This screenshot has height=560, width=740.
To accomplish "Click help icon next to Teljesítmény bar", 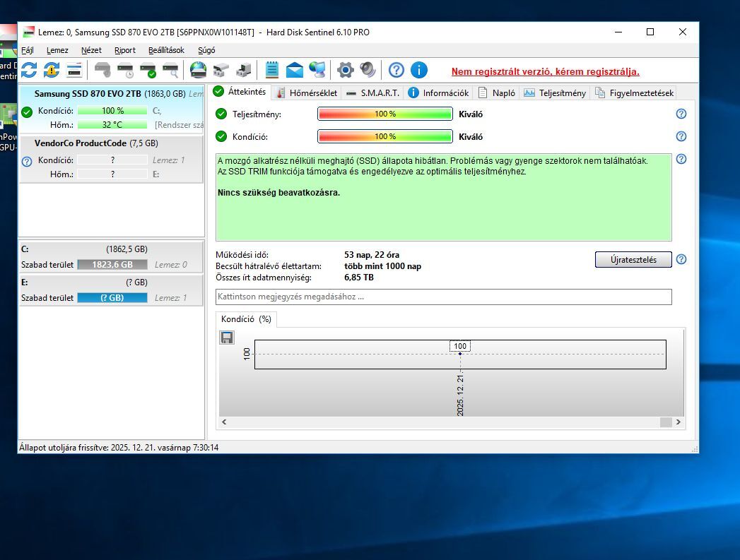I will click(x=681, y=114).
